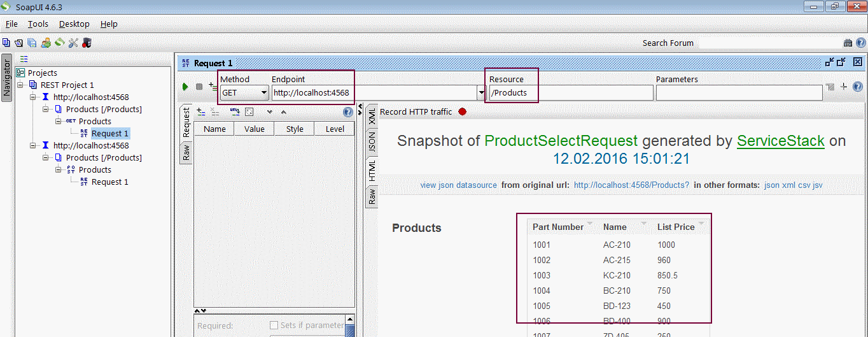Click the update parameters from URL icon

pyautogui.click(x=234, y=111)
